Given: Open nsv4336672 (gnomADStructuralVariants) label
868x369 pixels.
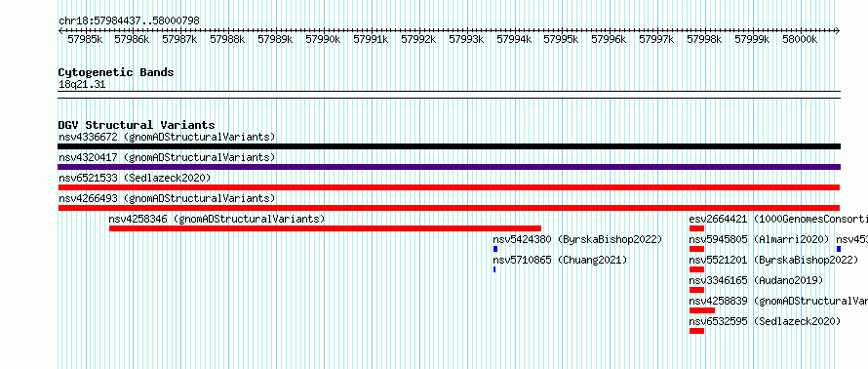Looking at the screenshot, I should [167, 137].
